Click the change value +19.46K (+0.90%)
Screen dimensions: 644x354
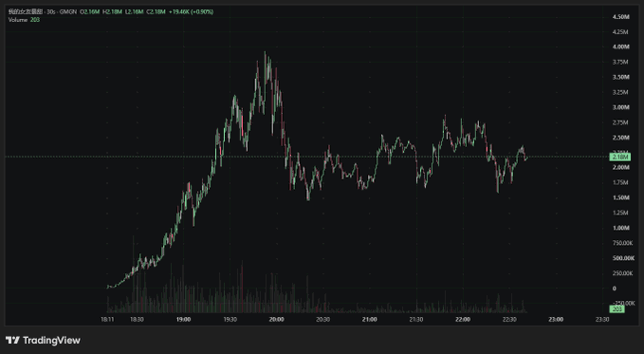pyautogui.click(x=191, y=12)
